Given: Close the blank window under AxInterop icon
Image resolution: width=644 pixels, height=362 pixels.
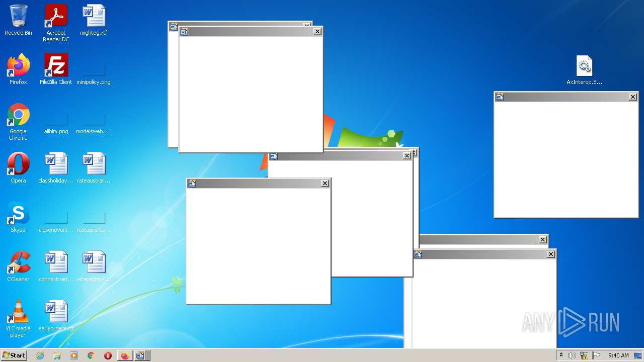Looking at the screenshot, I should point(633,97).
